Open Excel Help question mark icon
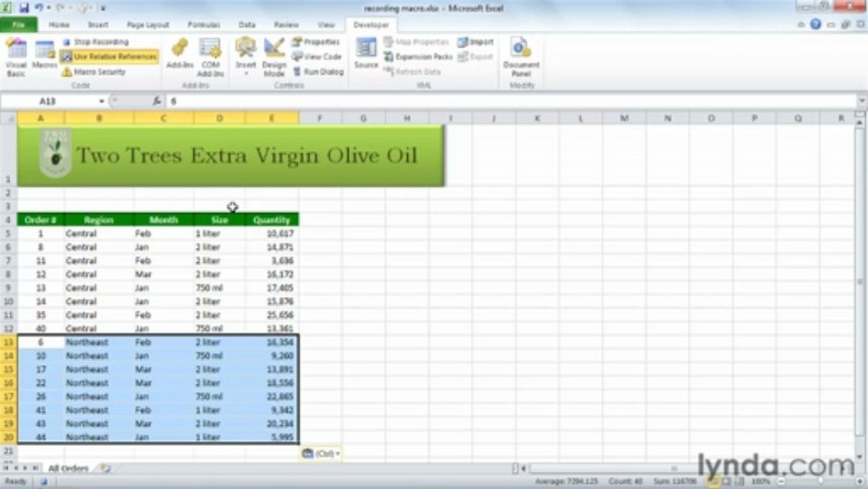 815,24
